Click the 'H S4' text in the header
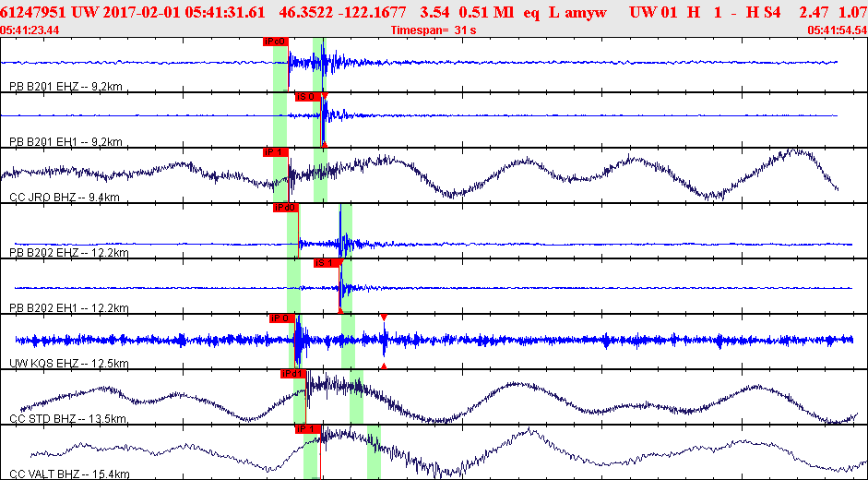868x480 pixels. click(x=765, y=12)
